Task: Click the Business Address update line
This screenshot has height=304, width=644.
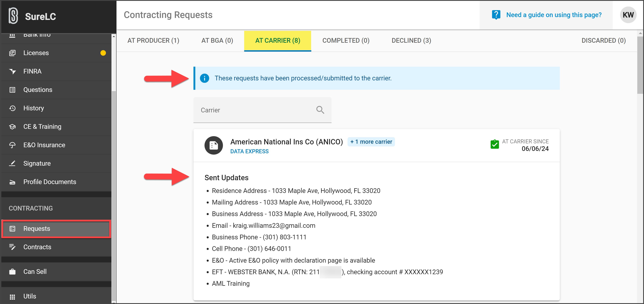Action: [x=294, y=214]
